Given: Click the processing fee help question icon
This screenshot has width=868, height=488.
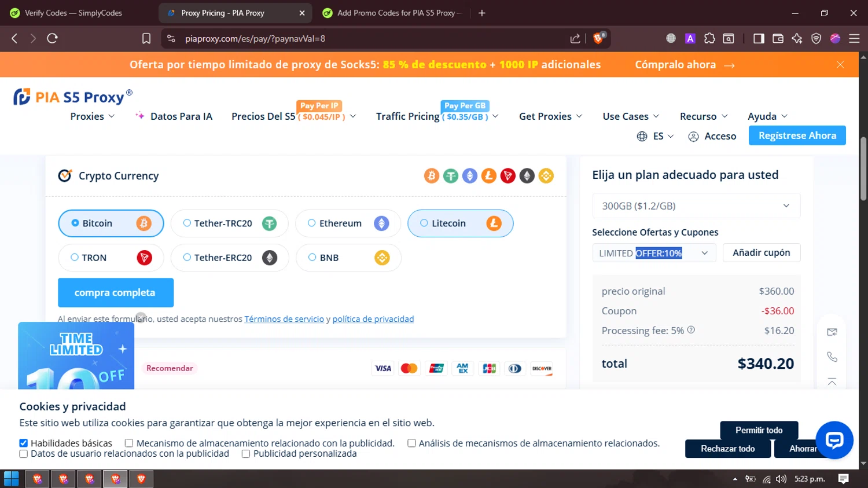Looking at the screenshot, I should point(691,330).
